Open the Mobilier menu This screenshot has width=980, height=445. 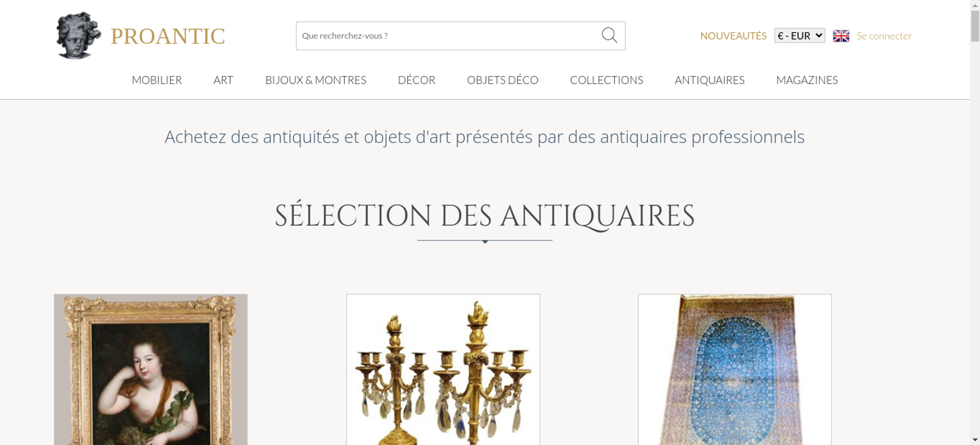[157, 80]
